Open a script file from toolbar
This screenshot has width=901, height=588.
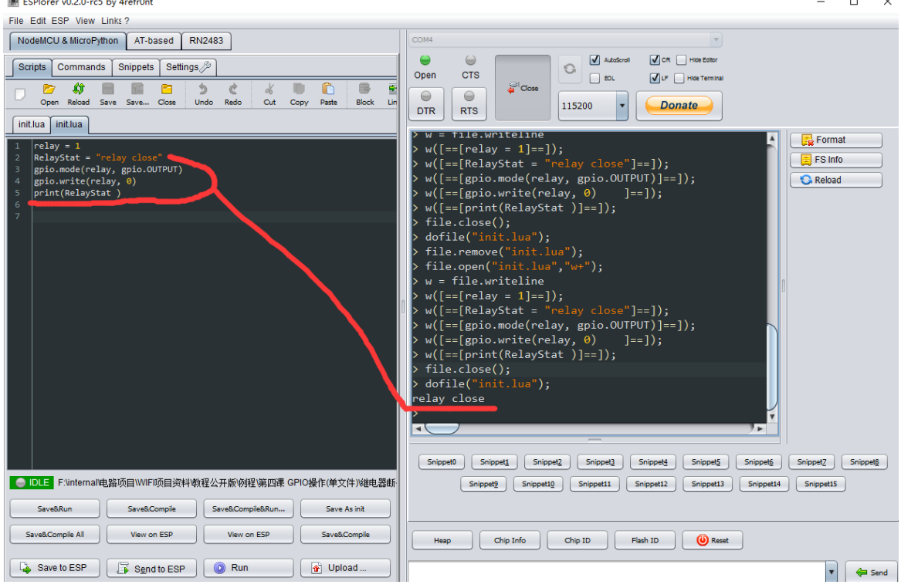(49, 94)
